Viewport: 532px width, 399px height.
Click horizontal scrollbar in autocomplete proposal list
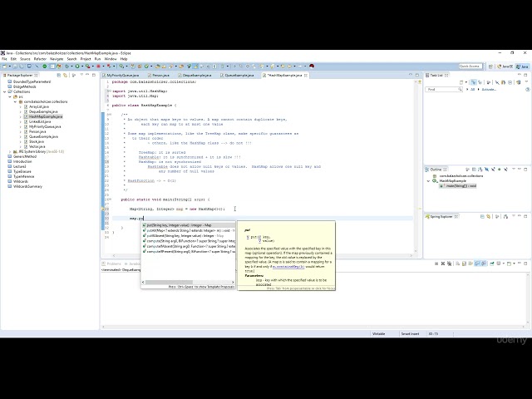[x=169, y=283]
